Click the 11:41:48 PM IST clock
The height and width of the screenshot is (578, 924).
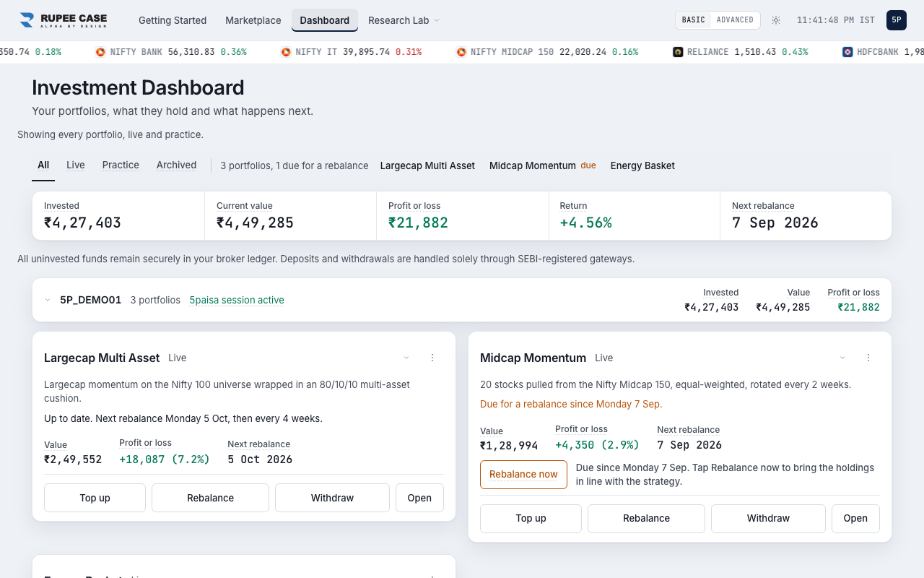pos(836,20)
